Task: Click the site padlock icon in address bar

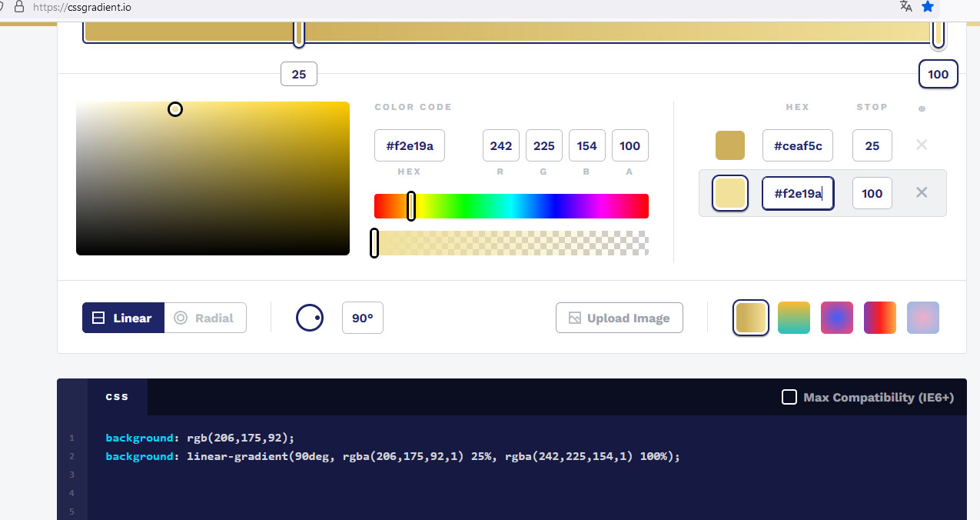Action: [19, 7]
